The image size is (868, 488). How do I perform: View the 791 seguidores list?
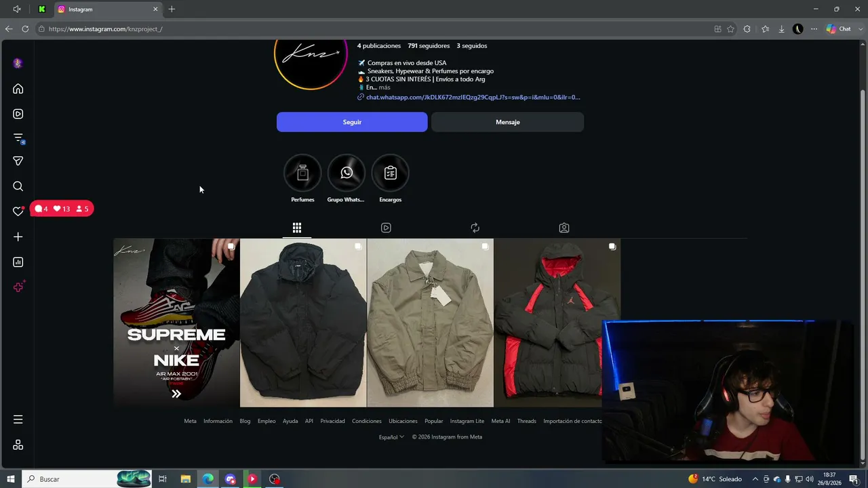pyautogui.click(x=429, y=46)
